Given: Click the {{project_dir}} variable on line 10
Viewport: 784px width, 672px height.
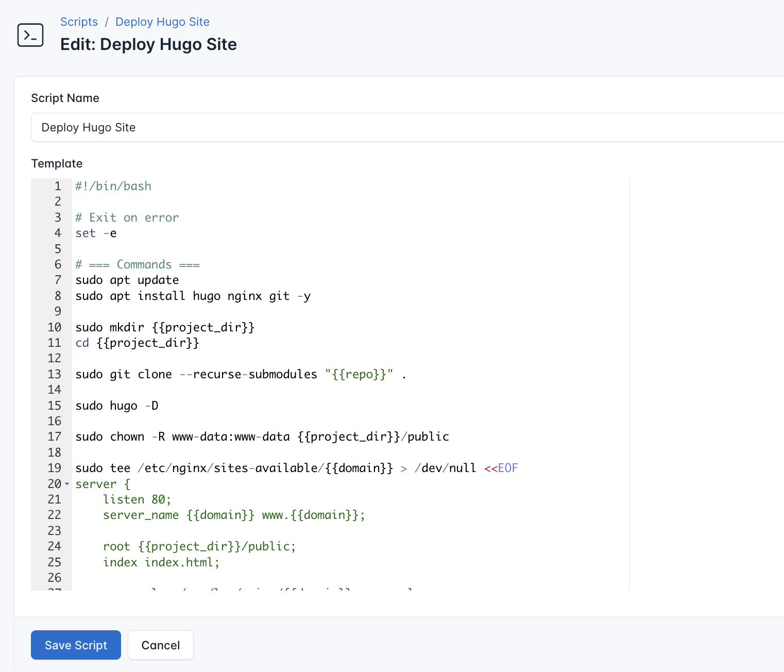Looking at the screenshot, I should pyautogui.click(x=204, y=327).
